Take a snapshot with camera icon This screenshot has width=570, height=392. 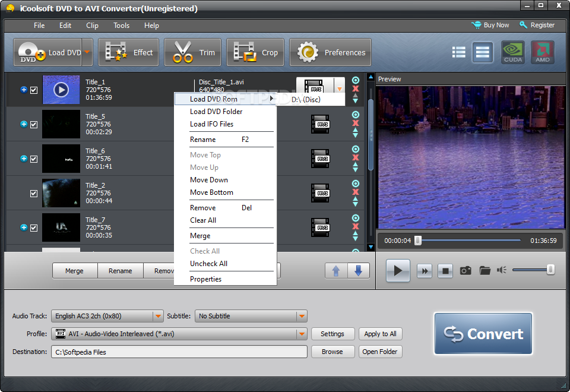pyautogui.click(x=465, y=271)
